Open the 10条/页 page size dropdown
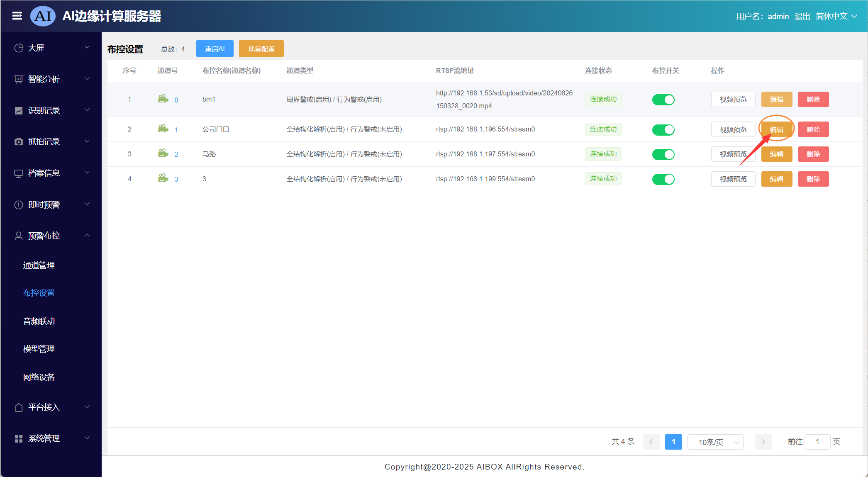868x477 pixels. click(715, 442)
